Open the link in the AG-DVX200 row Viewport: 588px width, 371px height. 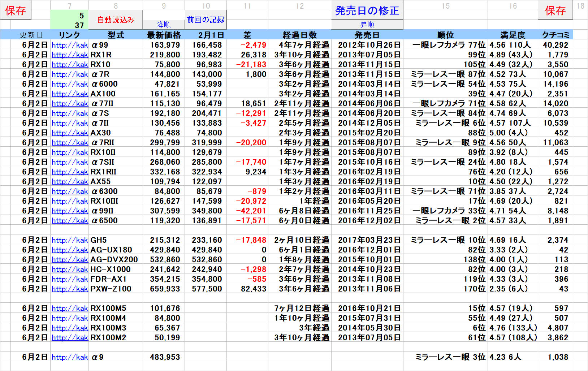70,260
